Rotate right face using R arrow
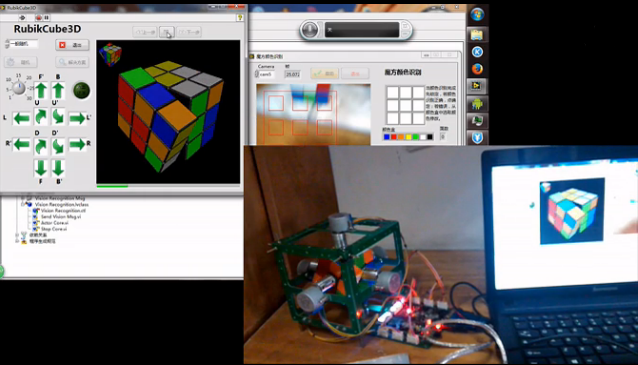This screenshot has height=365, width=638. pos(77,144)
